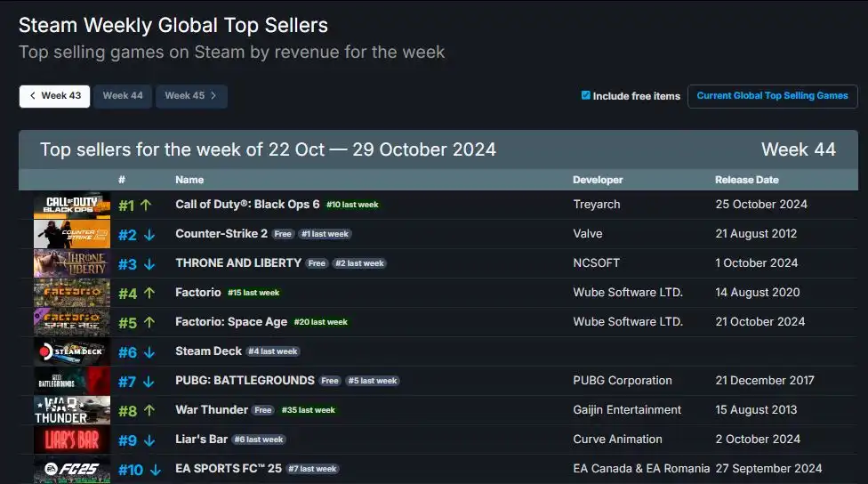868x484 pixels.
Task: Go to next week using Week 45 button
Action: pos(191,96)
